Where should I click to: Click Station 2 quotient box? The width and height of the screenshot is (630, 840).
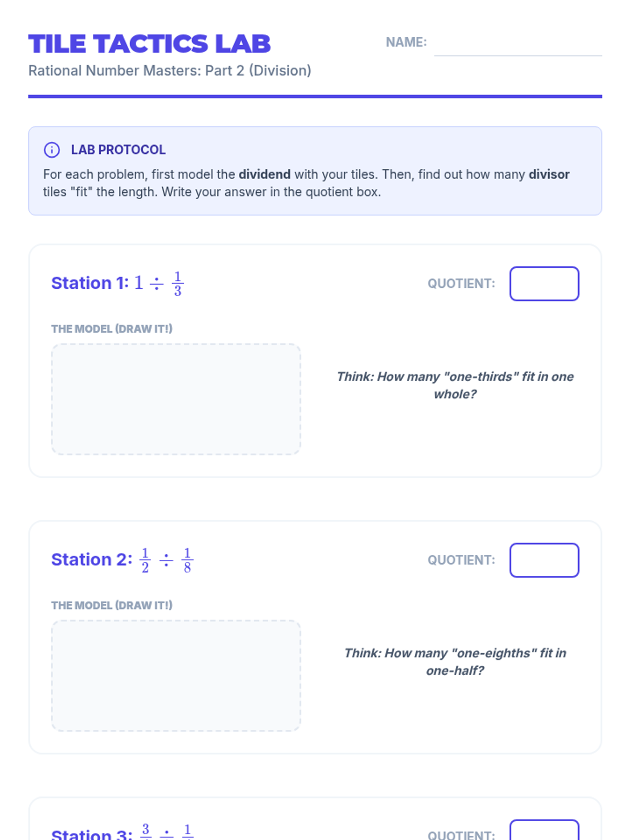[x=544, y=560]
